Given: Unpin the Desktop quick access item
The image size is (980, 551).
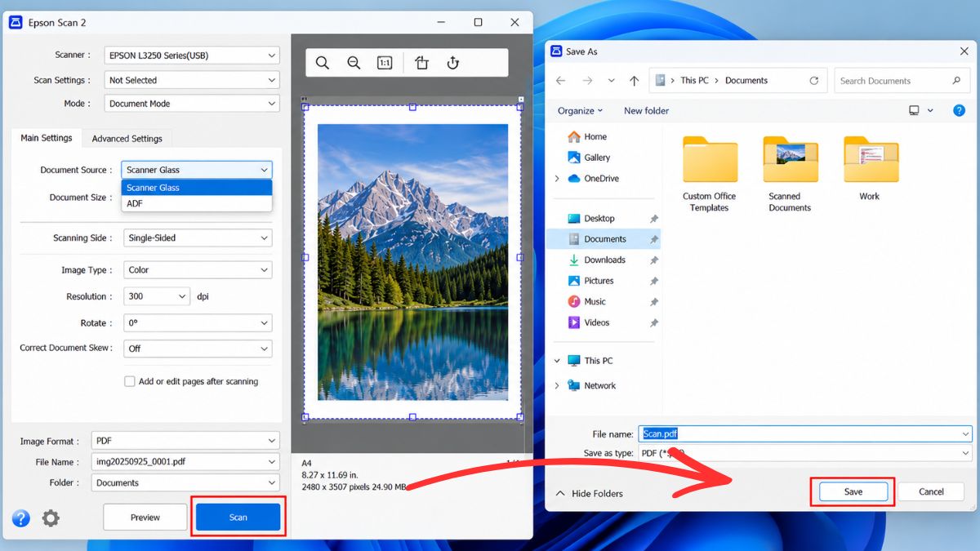Looking at the screenshot, I should pyautogui.click(x=654, y=219).
